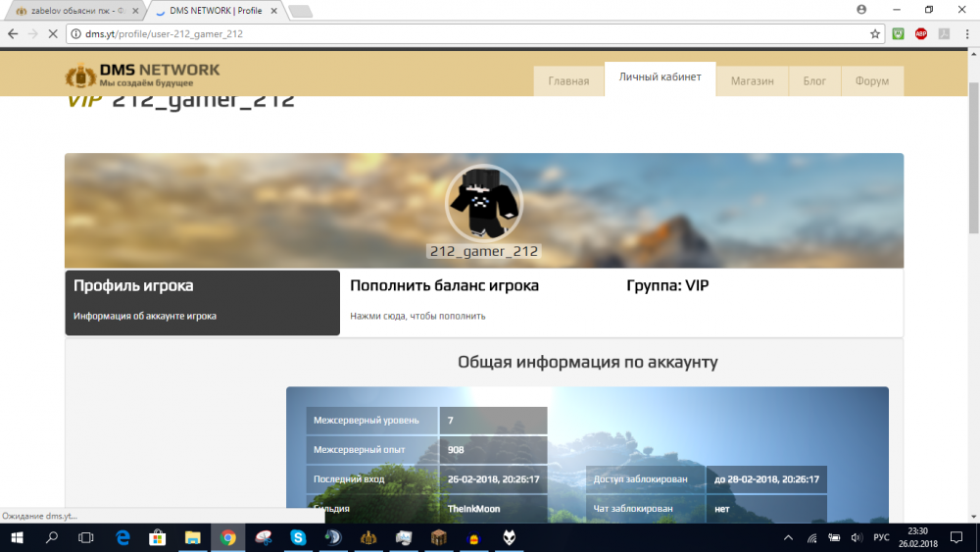Open the Блог navigation tab
Screen dimensions: 980x552
click(x=814, y=80)
